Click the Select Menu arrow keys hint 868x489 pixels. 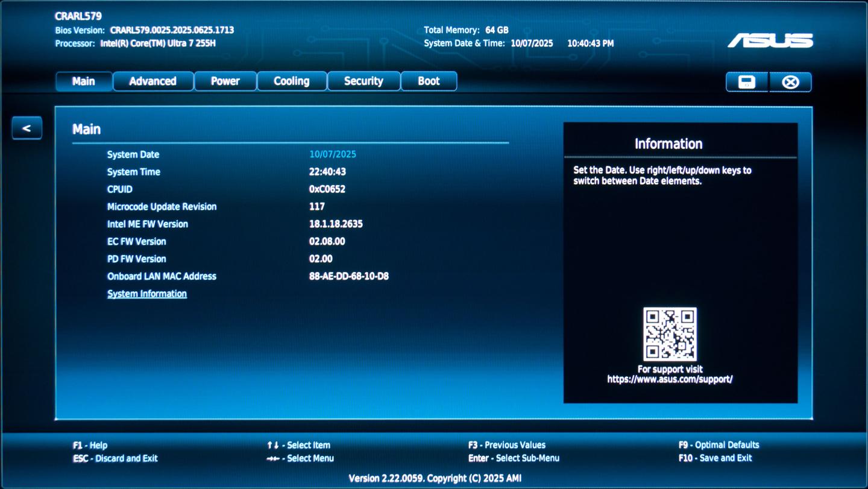point(300,458)
